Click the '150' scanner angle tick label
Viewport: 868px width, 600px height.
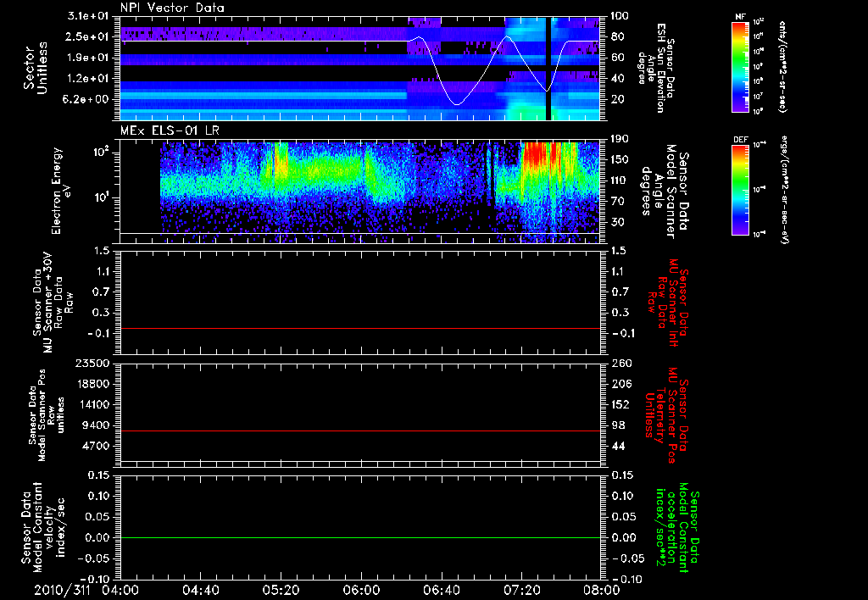point(620,160)
